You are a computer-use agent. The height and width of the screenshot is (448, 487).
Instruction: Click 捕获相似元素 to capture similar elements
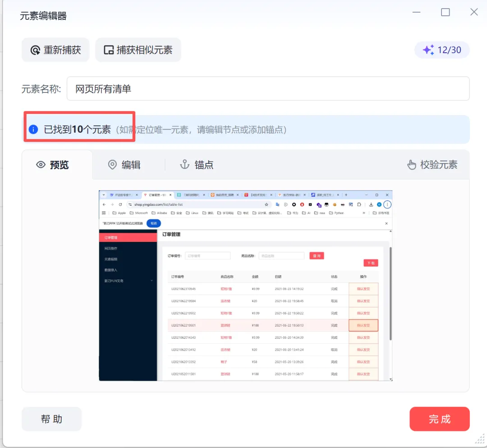coord(138,50)
